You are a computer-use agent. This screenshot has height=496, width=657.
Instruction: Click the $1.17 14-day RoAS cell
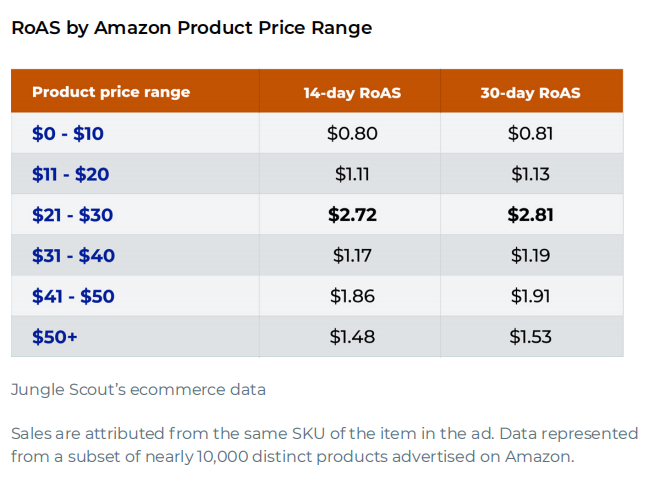click(352, 255)
